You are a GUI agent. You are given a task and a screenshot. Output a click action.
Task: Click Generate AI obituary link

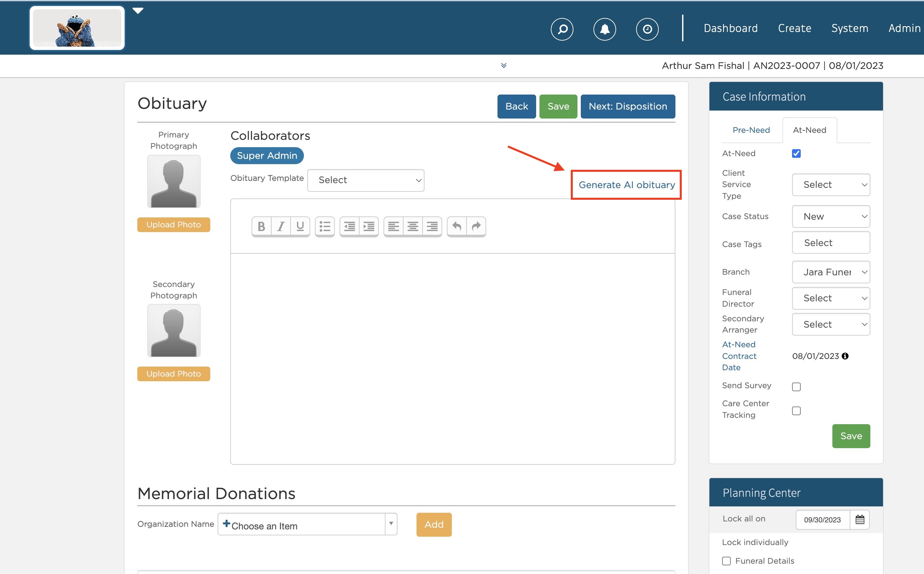626,185
